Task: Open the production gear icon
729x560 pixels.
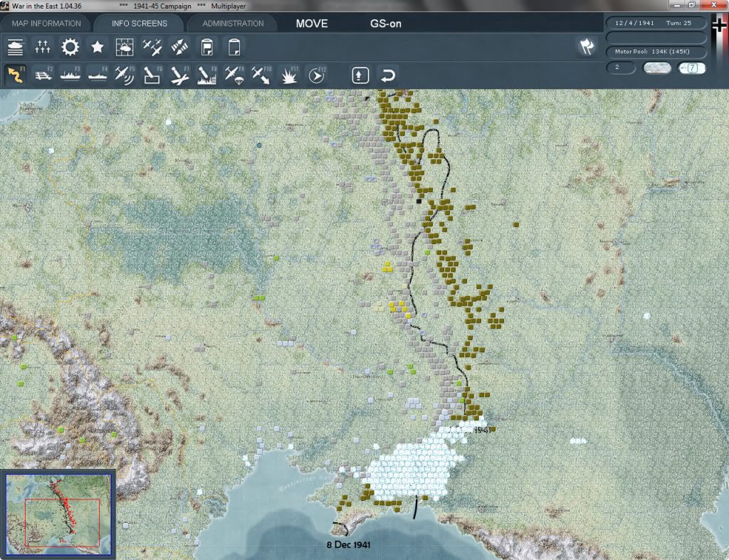Action: 70,47
